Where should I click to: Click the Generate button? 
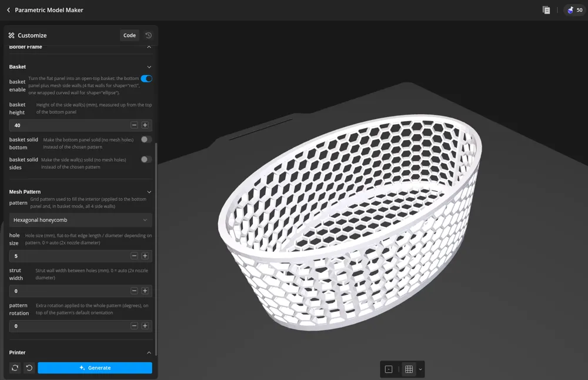point(95,368)
